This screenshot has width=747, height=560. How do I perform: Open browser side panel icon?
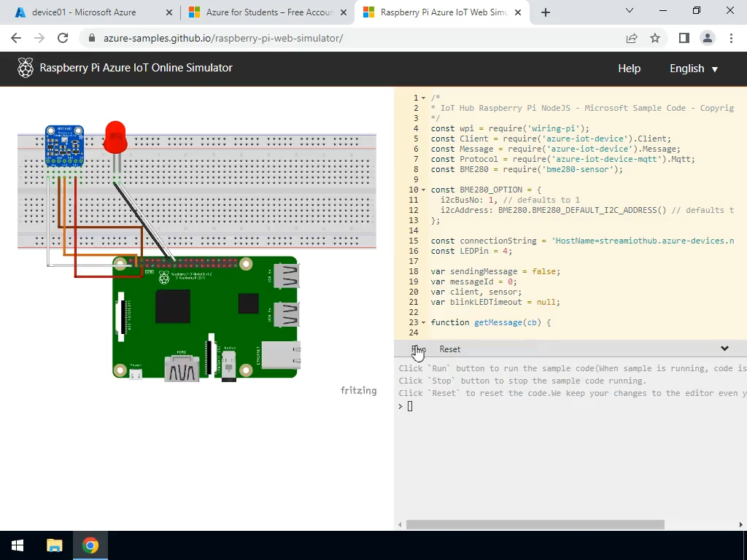pyautogui.click(x=684, y=38)
